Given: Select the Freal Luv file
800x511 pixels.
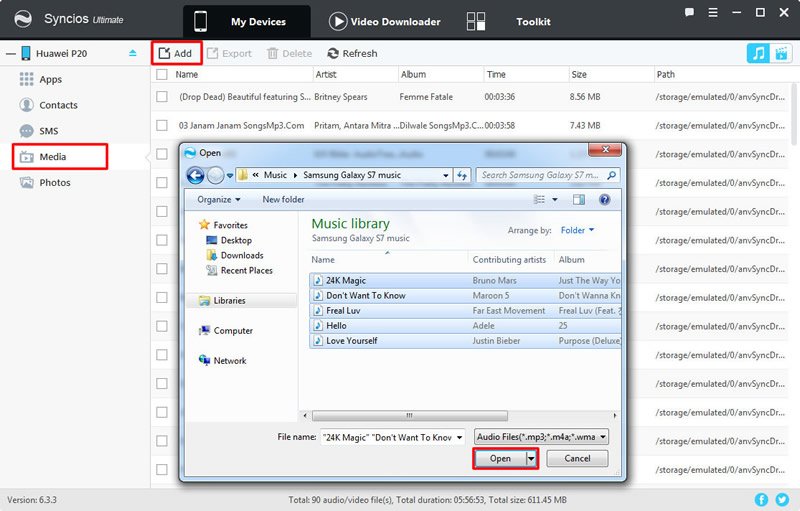Looking at the screenshot, I should coord(465,311).
